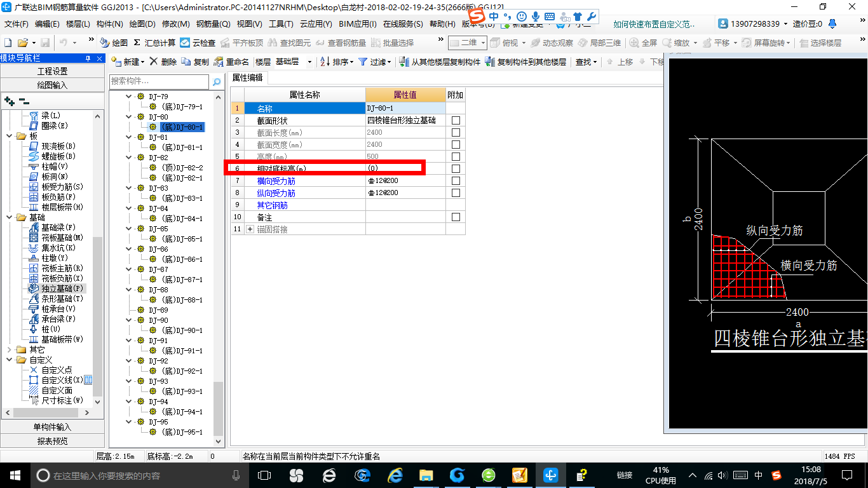868x488 pixels.
Task: Click 复制 copy component icon
Action: 195,62
